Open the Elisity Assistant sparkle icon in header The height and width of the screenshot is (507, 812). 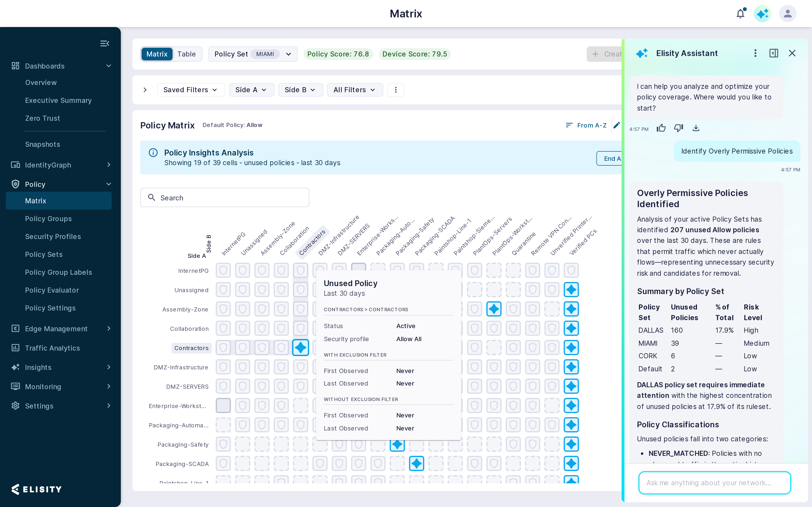pyautogui.click(x=763, y=14)
